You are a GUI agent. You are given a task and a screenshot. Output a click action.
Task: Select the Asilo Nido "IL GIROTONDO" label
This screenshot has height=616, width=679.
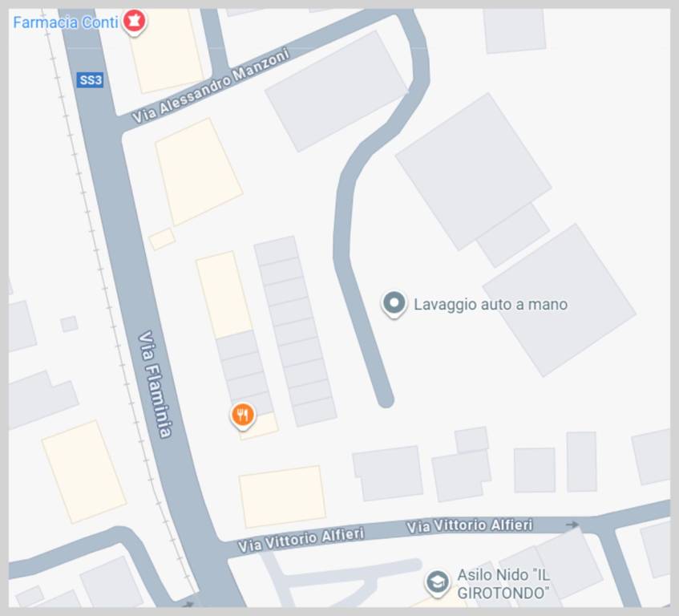point(503,583)
